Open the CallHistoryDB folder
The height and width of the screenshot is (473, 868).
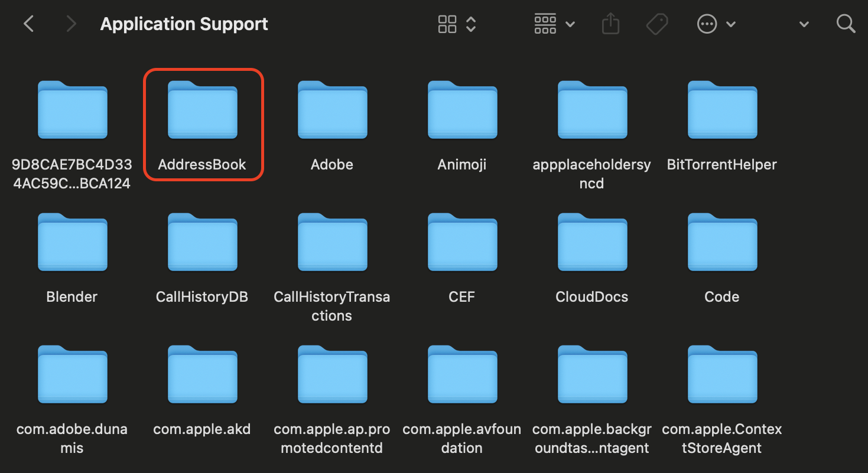[201, 242]
